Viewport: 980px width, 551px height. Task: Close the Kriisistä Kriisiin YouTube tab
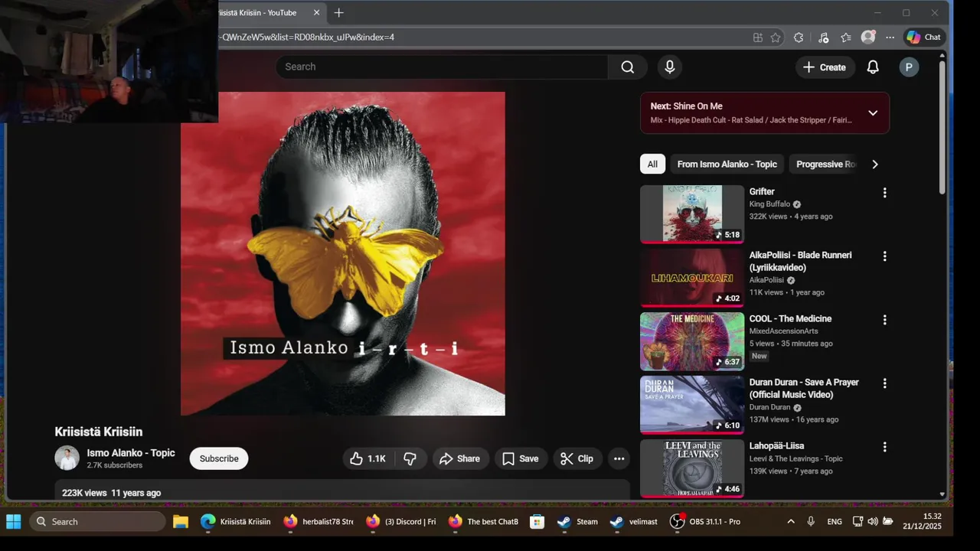(317, 13)
